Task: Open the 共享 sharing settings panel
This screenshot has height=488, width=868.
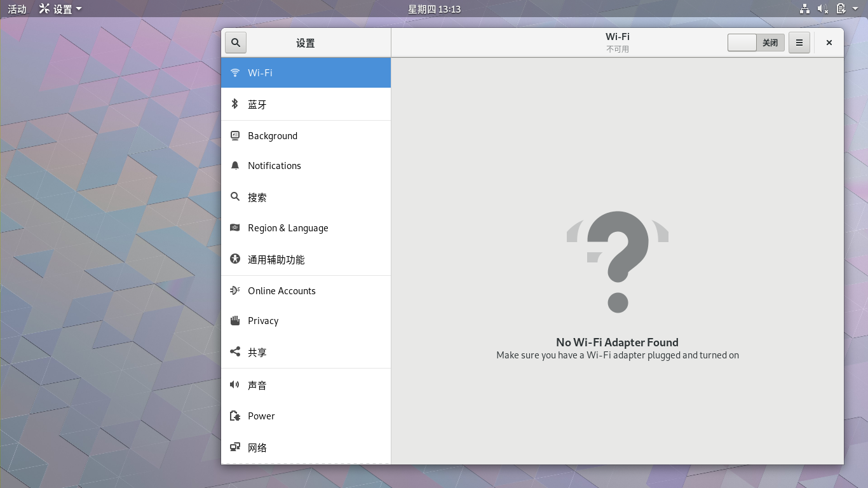Action: (x=257, y=352)
